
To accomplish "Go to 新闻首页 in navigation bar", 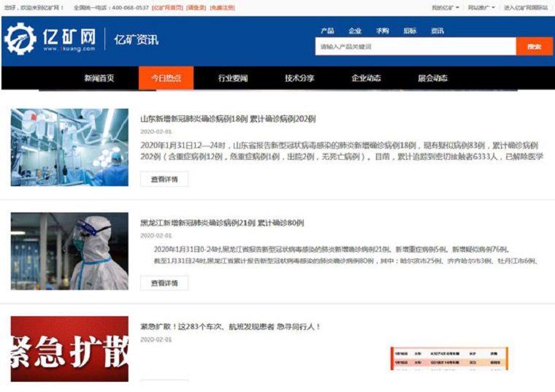I will 99,78.
